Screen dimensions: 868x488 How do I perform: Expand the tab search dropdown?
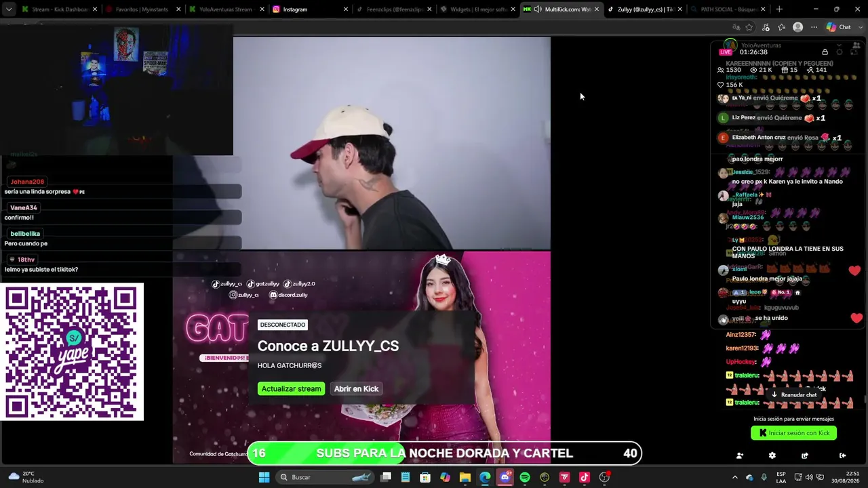9,9
